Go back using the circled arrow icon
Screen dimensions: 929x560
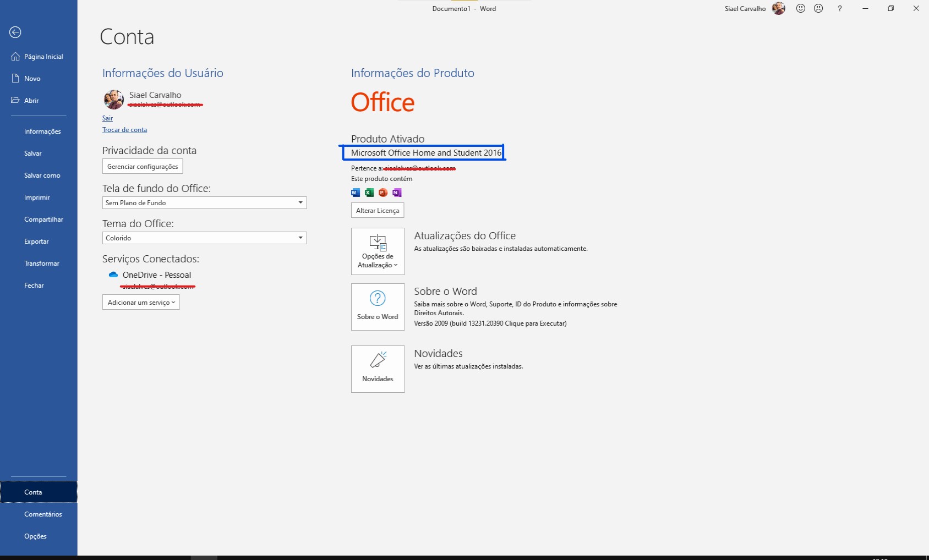pos(15,32)
